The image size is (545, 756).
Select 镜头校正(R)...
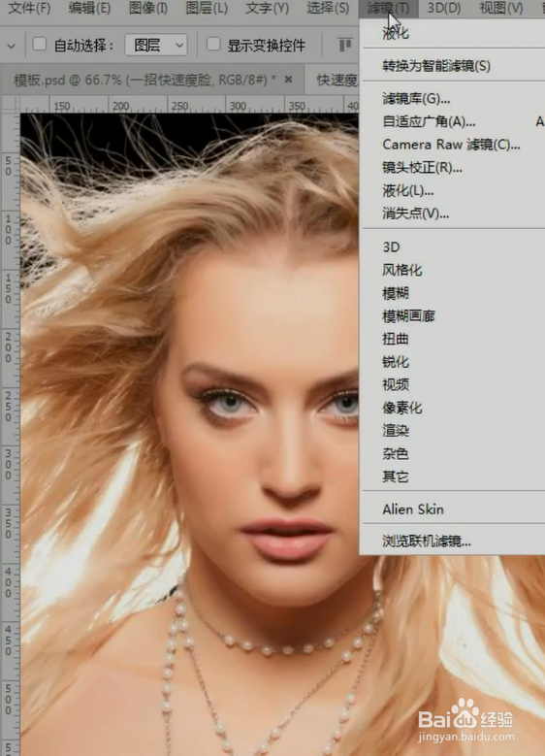click(422, 168)
